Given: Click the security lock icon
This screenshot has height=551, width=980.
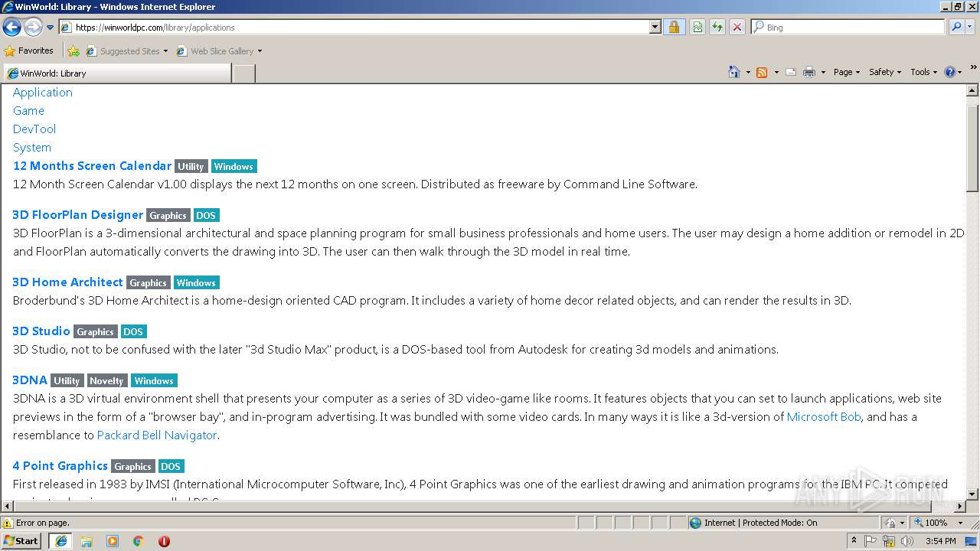Looking at the screenshot, I should click(x=674, y=28).
